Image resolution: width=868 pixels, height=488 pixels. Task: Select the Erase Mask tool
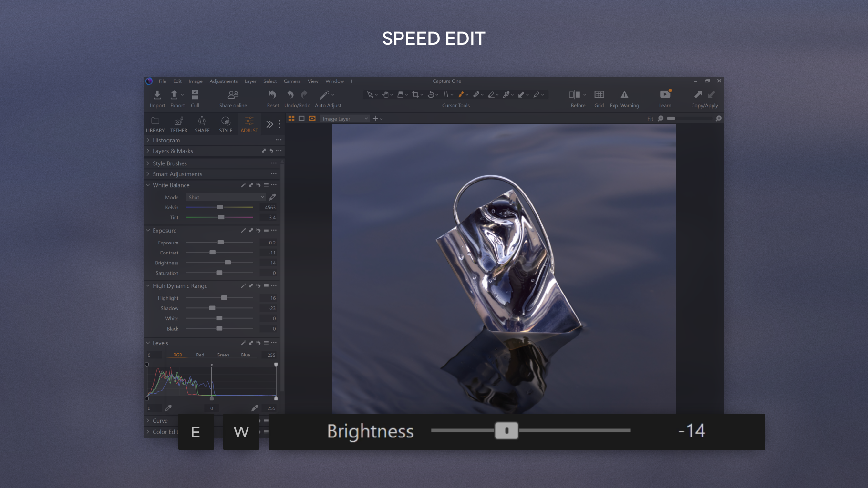[x=492, y=94]
